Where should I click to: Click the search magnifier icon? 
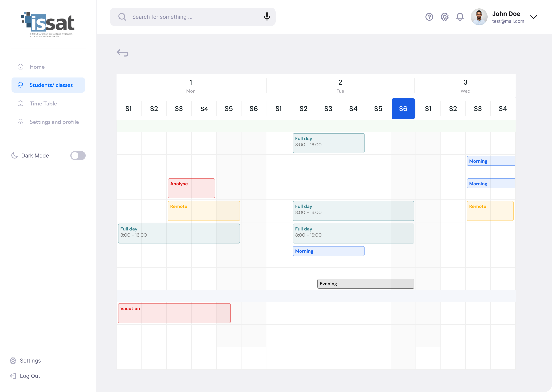pyautogui.click(x=122, y=17)
